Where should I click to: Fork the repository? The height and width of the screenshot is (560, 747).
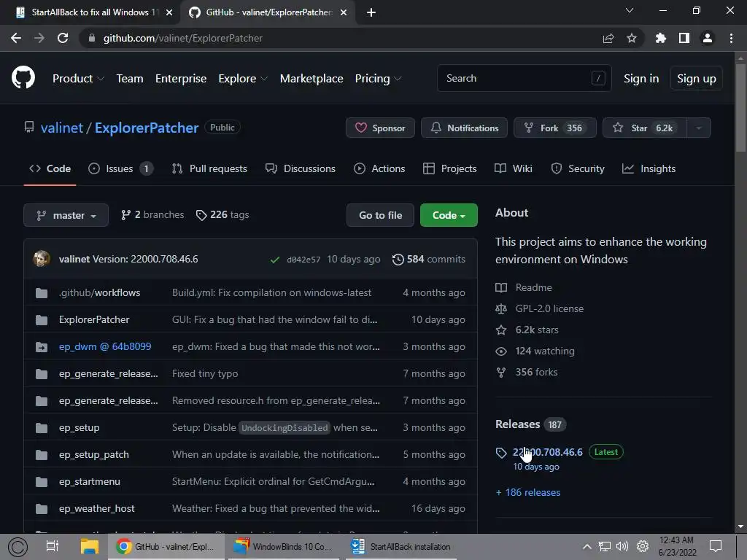(x=554, y=128)
